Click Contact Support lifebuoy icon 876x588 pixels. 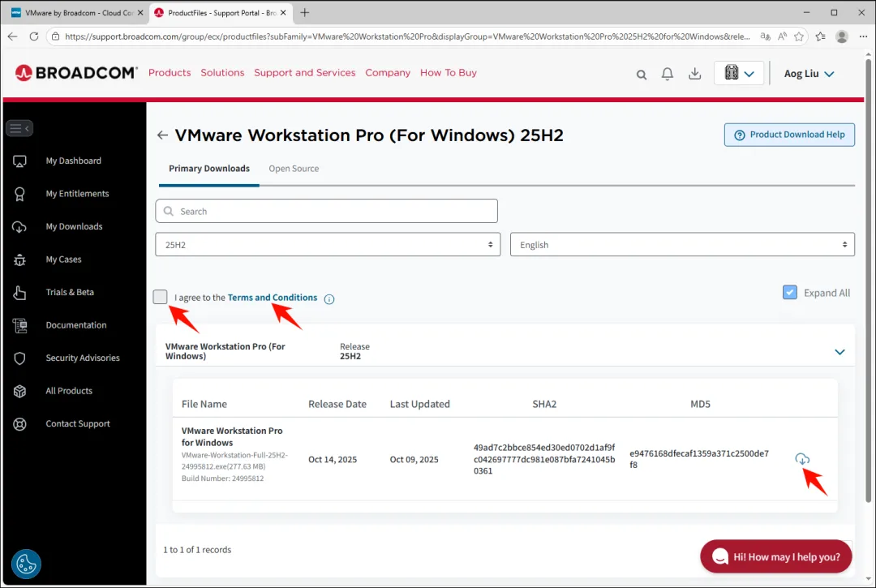(x=19, y=424)
